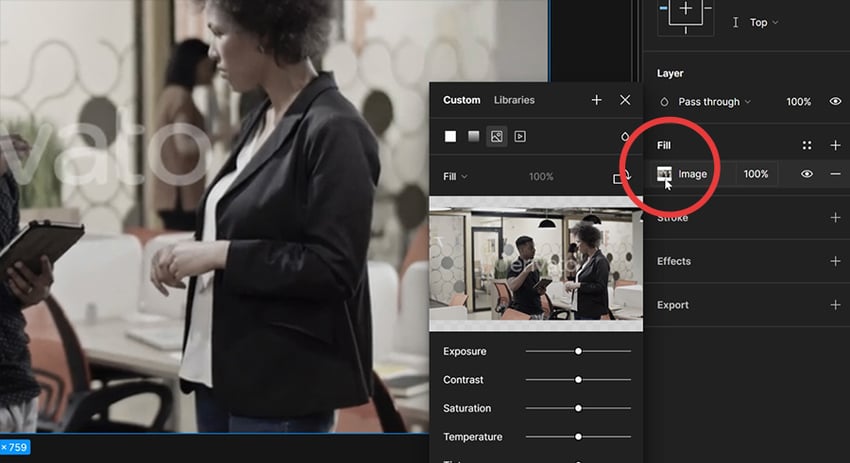850x463 pixels.
Task: Click the 759 dimension badge on canvas
Action: coord(15,447)
